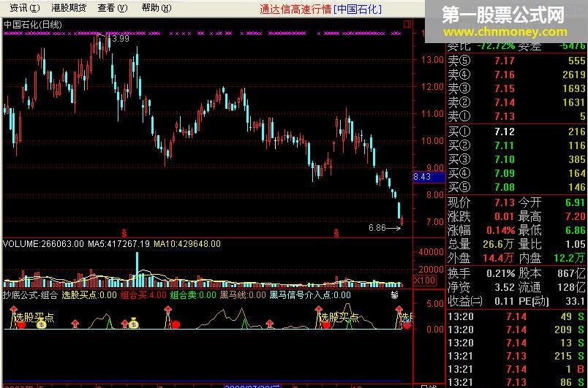Click the red dot under the first 选股买点 label
This screenshot has width=588, height=388.
(21, 324)
